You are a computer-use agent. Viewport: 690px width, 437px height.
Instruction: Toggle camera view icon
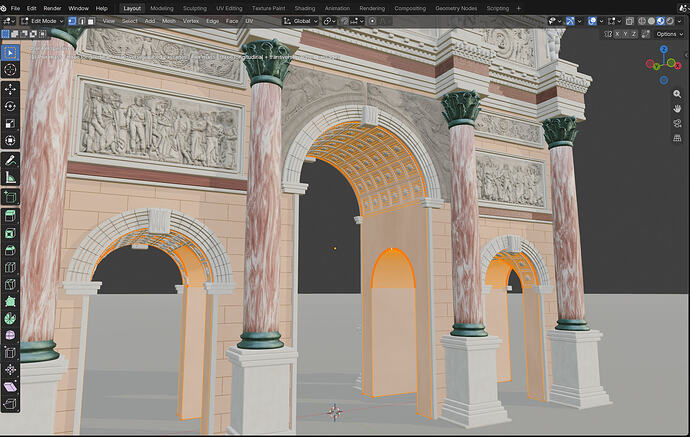point(677,123)
